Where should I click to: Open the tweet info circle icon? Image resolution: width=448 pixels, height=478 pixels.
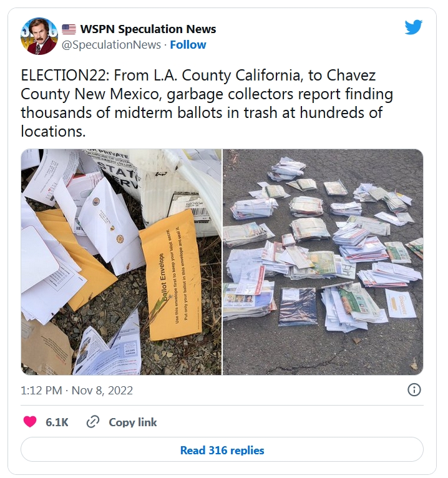pyautogui.click(x=414, y=390)
